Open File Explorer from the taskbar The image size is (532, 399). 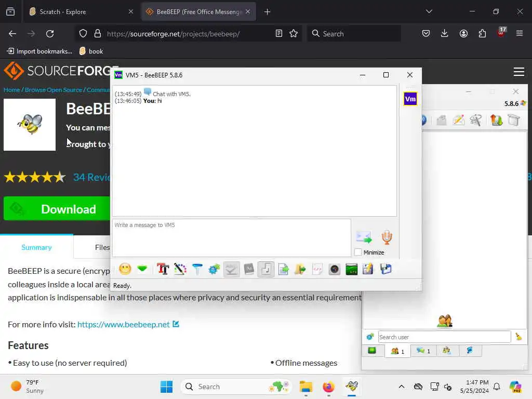(305, 387)
